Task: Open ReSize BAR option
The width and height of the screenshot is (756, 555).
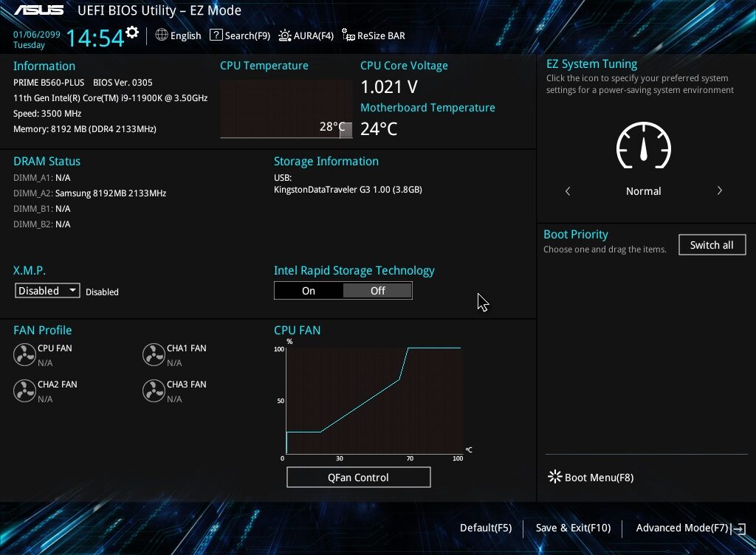Action: [381, 35]
